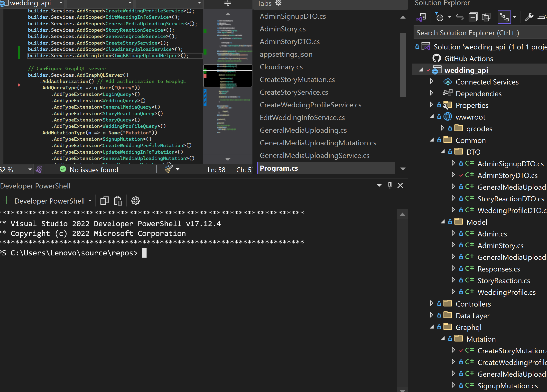Click Sync with Active Document icon
This screenshot has width=547, height=392.
click(x=460, y=17)
